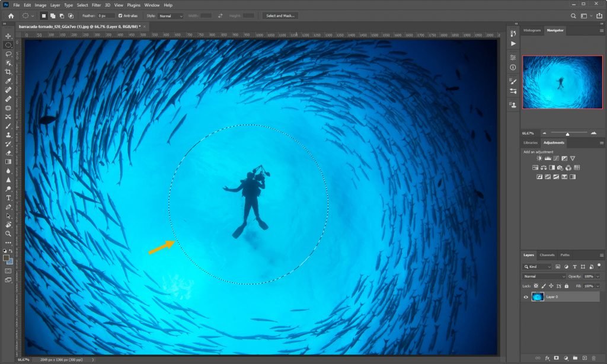Click the Navigator zoom in mountain icon
This screenshot has height=364, width=607.
pyautogui.click(x=593, y=133)
